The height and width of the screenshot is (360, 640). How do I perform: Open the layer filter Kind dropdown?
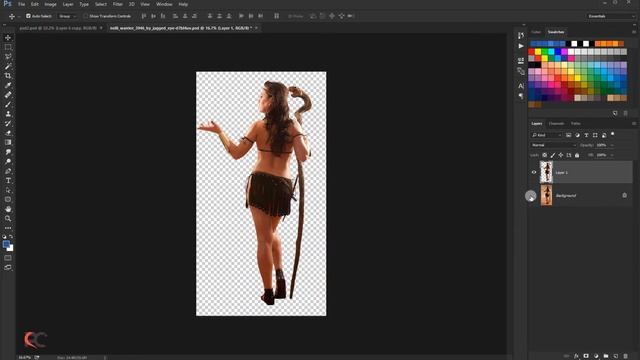[547, 135]
